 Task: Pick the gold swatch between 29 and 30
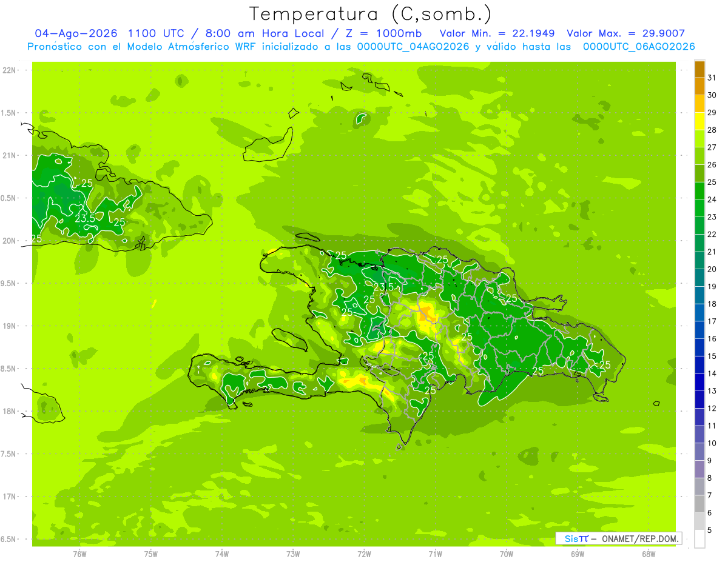699,104
